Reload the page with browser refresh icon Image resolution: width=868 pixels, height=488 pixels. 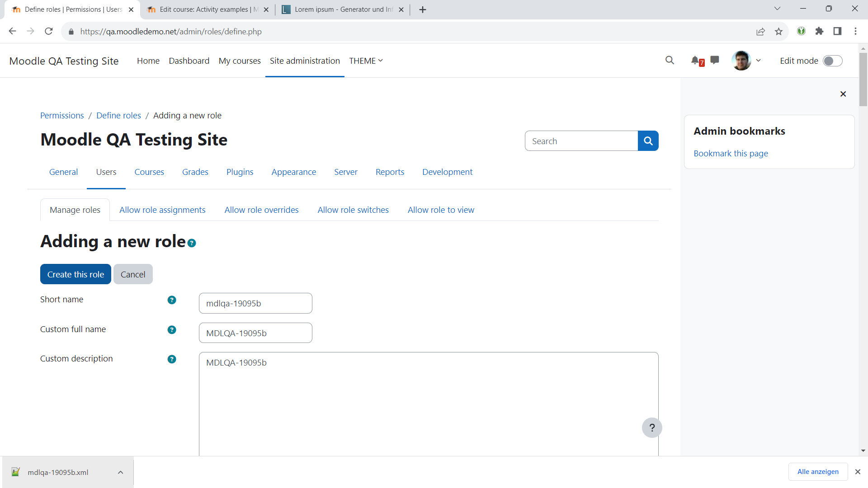49,31
